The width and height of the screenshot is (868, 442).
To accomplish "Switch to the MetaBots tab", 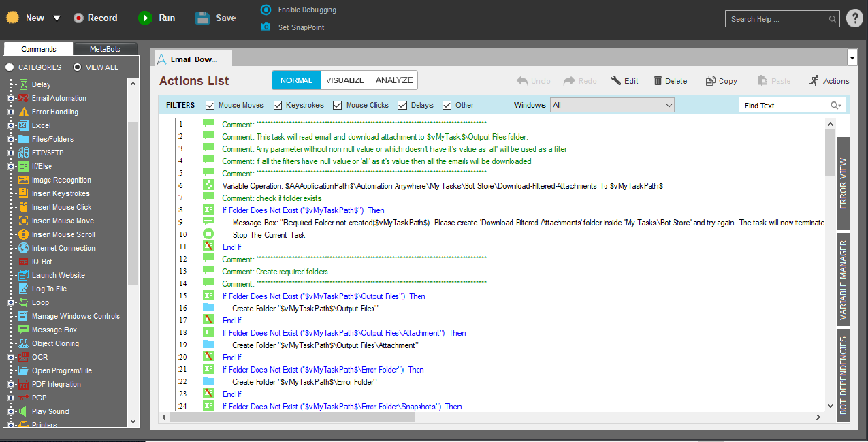I will click(105, 49).
